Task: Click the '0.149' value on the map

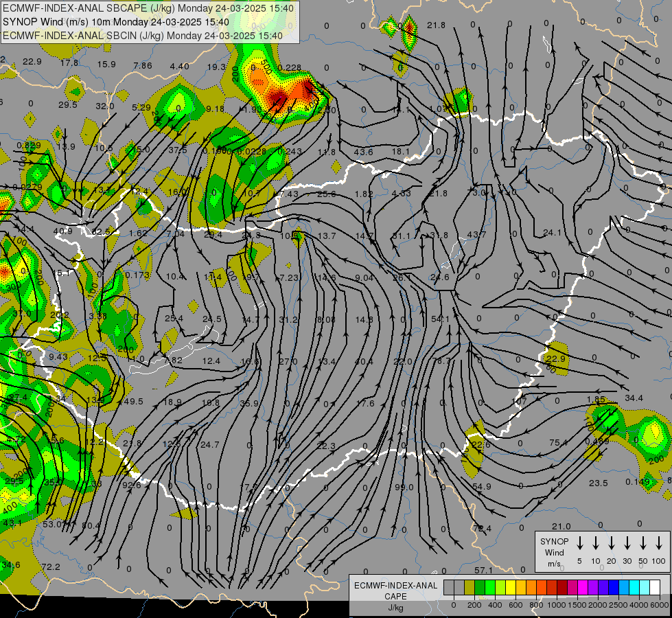Action: pyautogui.click(x=638, y=481)
